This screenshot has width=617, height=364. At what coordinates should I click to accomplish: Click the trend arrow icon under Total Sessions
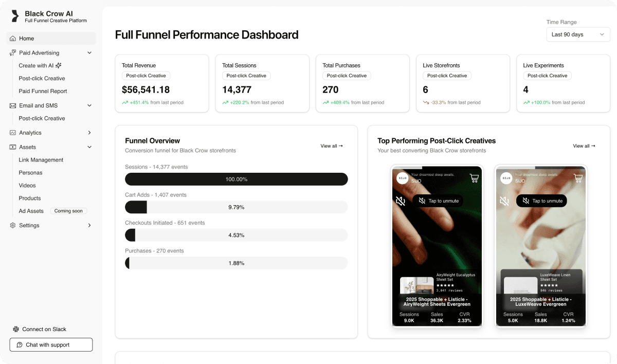pos(225,102)
